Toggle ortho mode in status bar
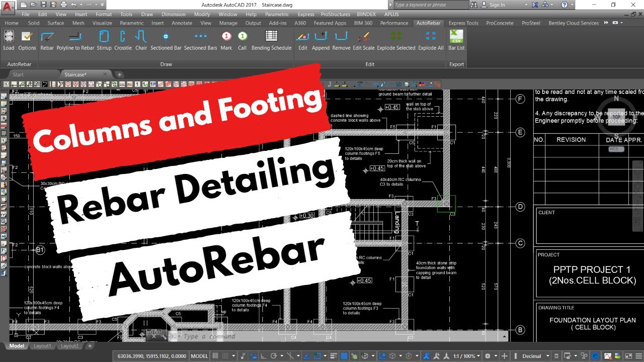 [x=263, y=356]
